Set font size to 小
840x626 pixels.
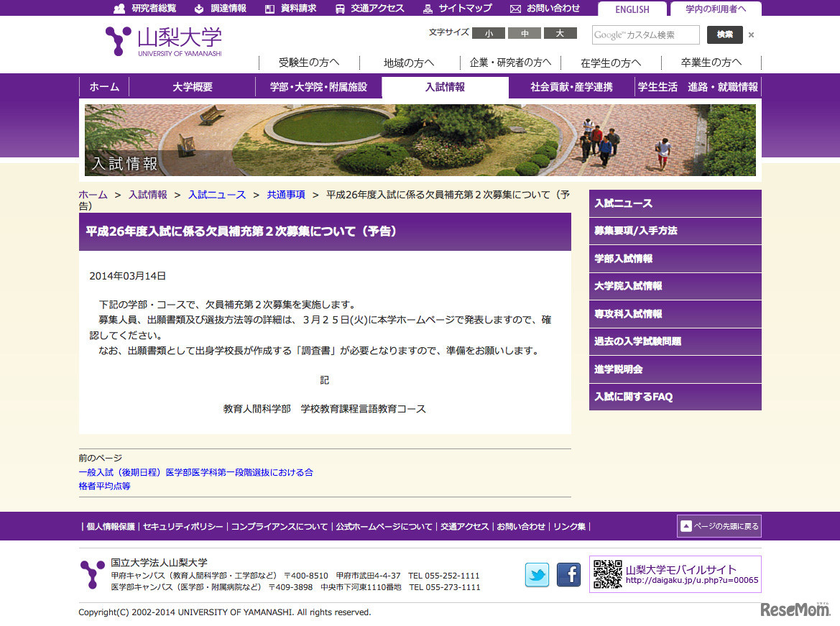click(x=489, y=33)
